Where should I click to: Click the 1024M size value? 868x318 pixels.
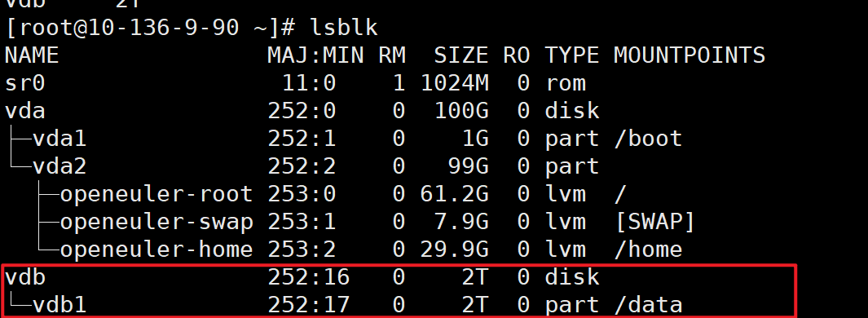click(x=455, y=83)
